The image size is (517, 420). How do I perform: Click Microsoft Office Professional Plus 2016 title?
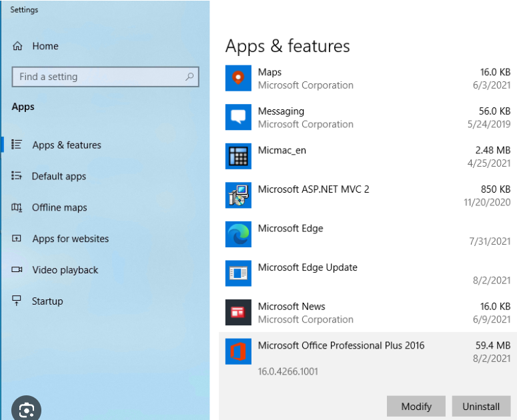tap(342, 345)
